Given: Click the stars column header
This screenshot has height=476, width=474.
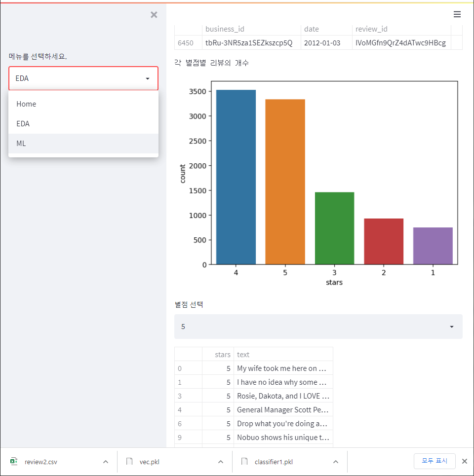Looking at the screenshot, I should coord(218,354).
